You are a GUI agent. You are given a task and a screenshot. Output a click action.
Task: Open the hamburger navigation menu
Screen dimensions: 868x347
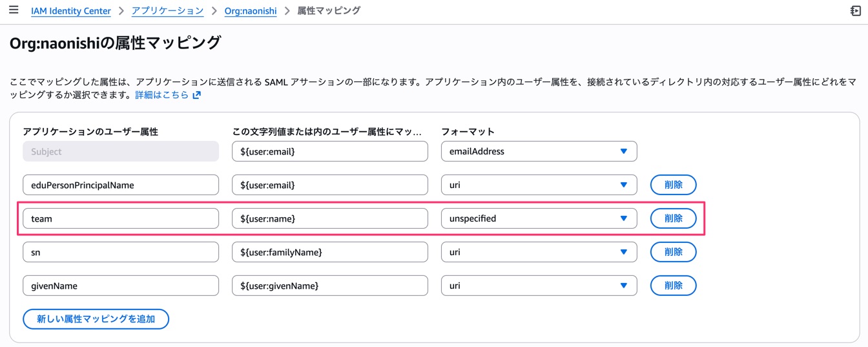pyautogui.click(x=14, y=10)
